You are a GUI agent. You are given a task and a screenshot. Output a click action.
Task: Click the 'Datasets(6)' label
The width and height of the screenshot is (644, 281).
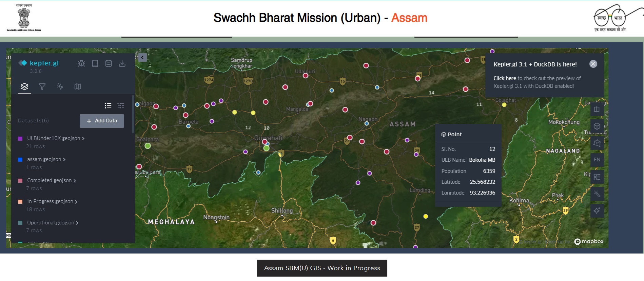click(x=33, y=121)
